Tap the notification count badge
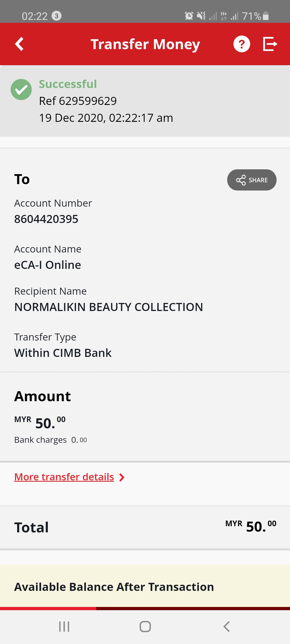Screen dimensions: 290x644 [56, 16]
